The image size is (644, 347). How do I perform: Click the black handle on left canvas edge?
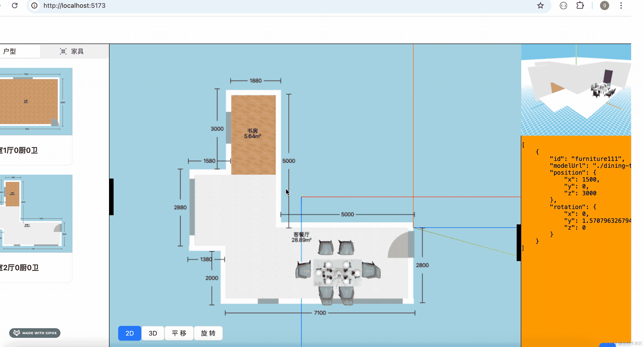click(112, 197)
